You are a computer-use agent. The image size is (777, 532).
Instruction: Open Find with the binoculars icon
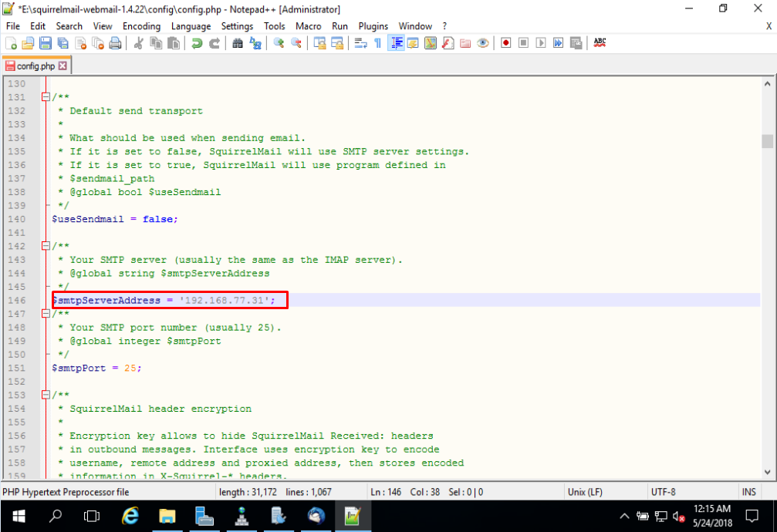pos(238,44)
